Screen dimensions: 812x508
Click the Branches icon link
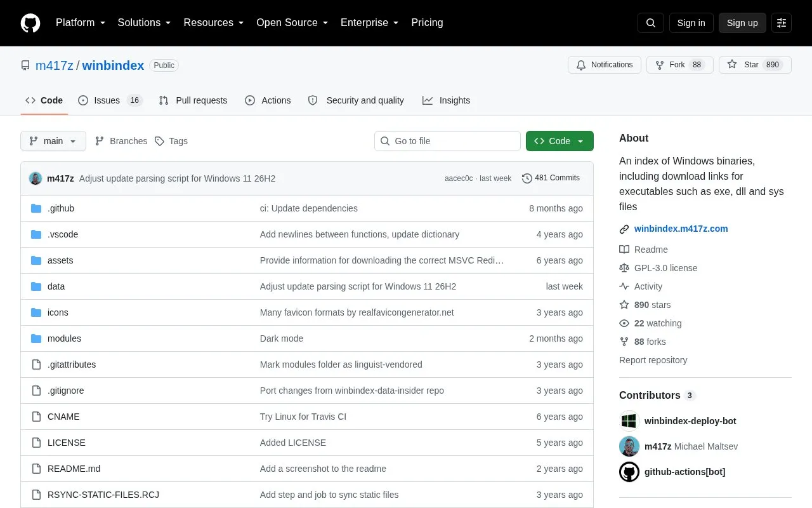pyautogui.click(x=100, y=141)
